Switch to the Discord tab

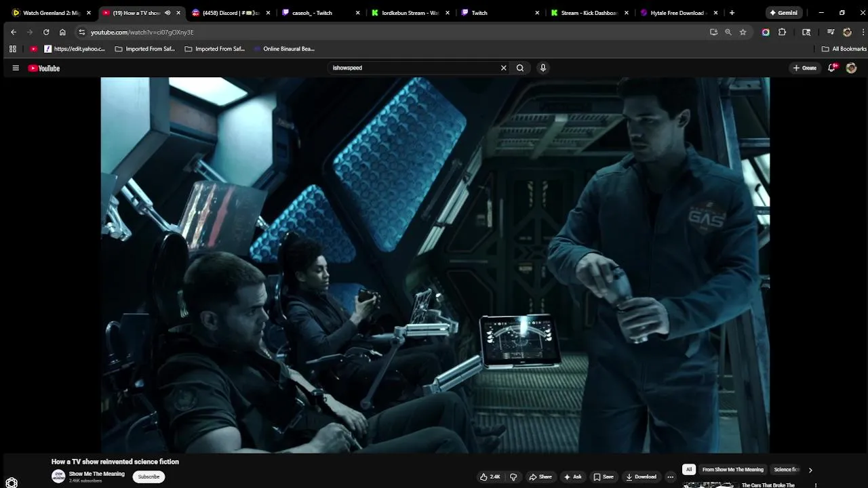[230, 13]
